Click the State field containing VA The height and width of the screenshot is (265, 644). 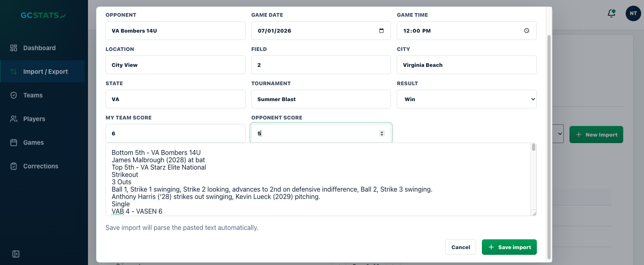(x=176, y=99)
